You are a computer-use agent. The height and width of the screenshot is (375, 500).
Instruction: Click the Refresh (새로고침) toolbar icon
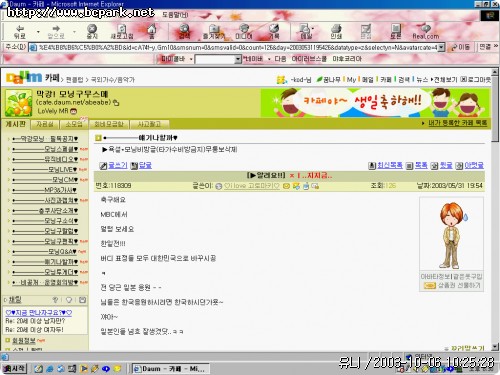pos(122,32)
